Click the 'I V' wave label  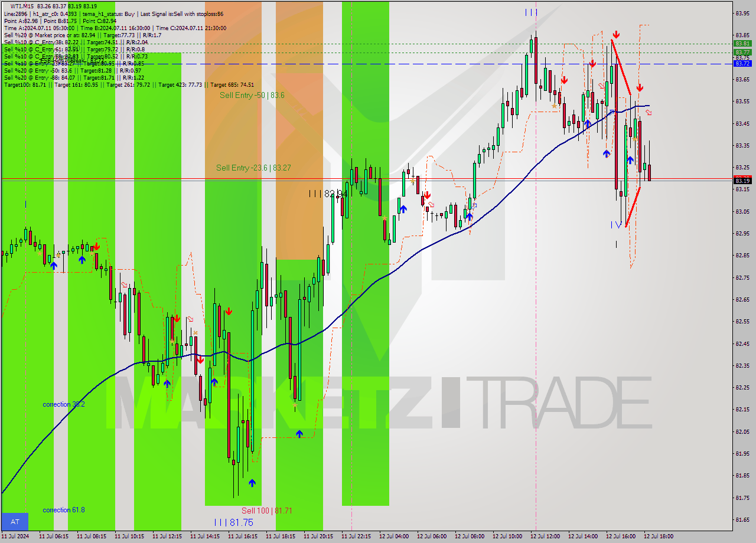tap(616, 225)
